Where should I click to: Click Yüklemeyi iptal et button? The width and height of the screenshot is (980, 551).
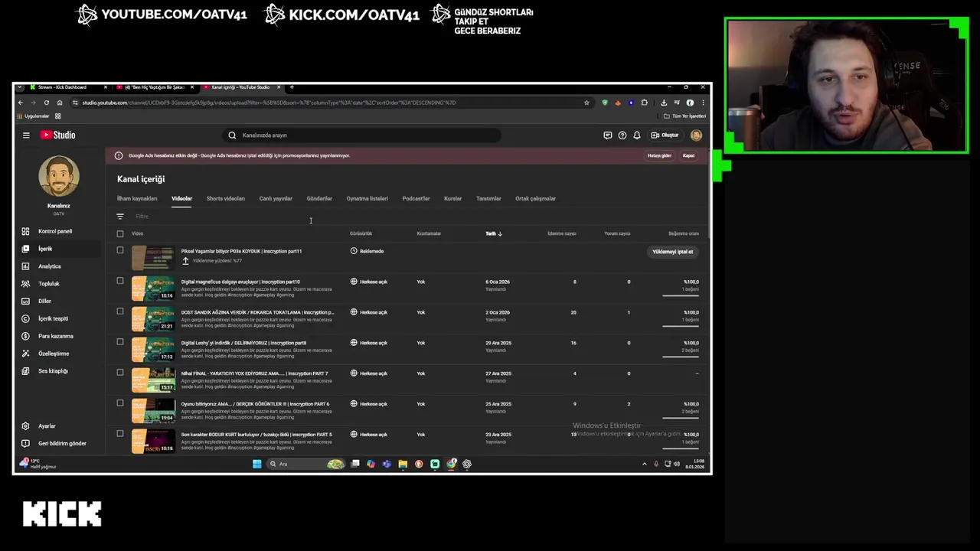(673, 252)
